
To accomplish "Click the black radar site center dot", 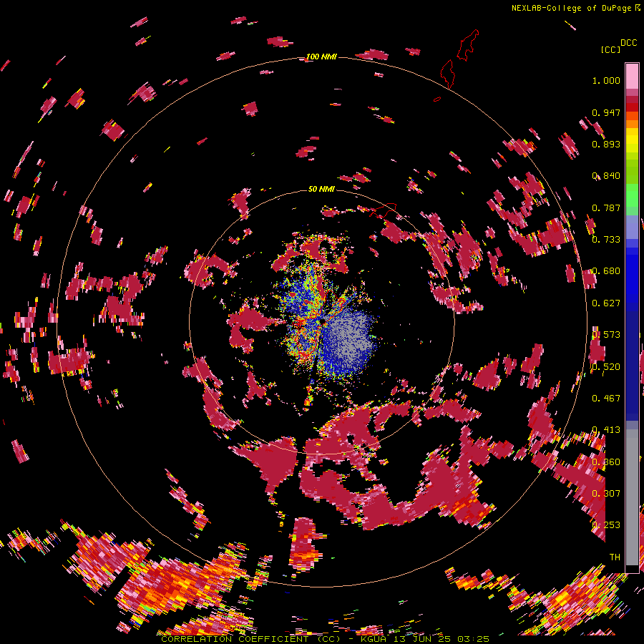I will point(323,321).
